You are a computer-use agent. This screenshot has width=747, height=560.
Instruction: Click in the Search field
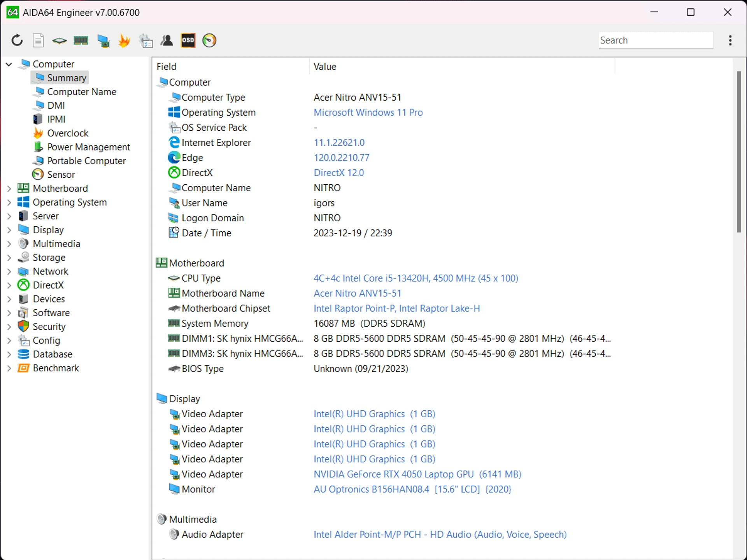point(656,40)
